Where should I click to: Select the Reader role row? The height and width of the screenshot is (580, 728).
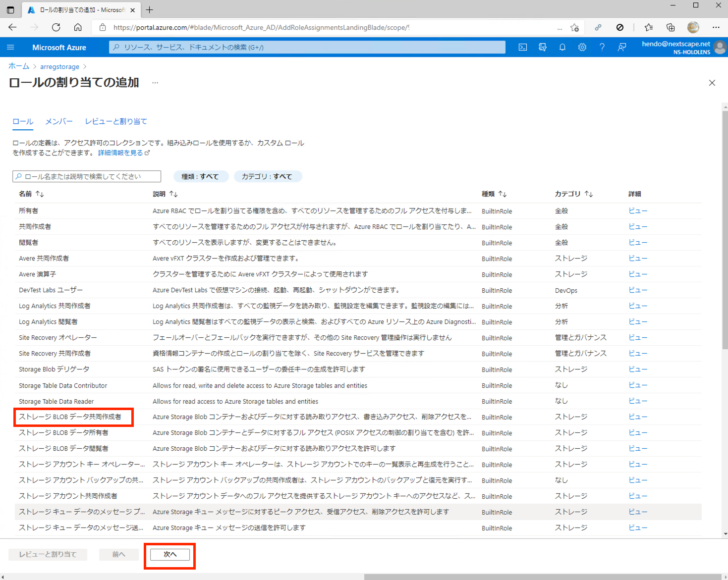coord(358,243)
